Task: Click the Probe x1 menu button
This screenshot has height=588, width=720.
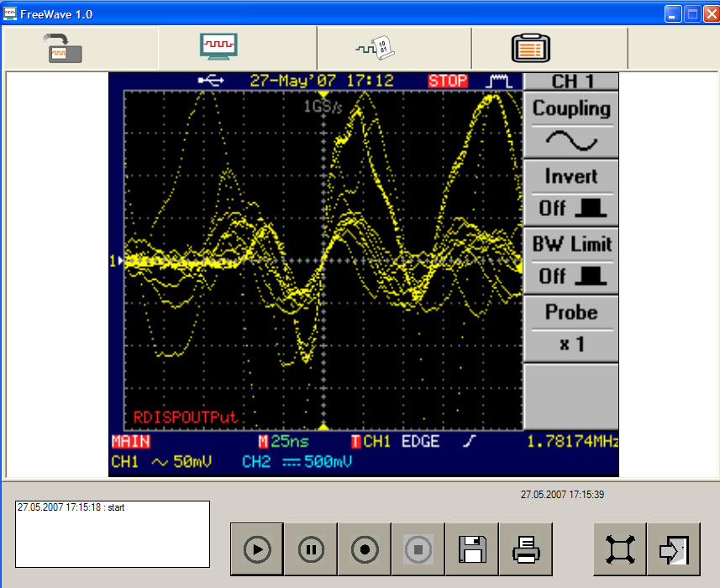Action: (x=571, y=328)
